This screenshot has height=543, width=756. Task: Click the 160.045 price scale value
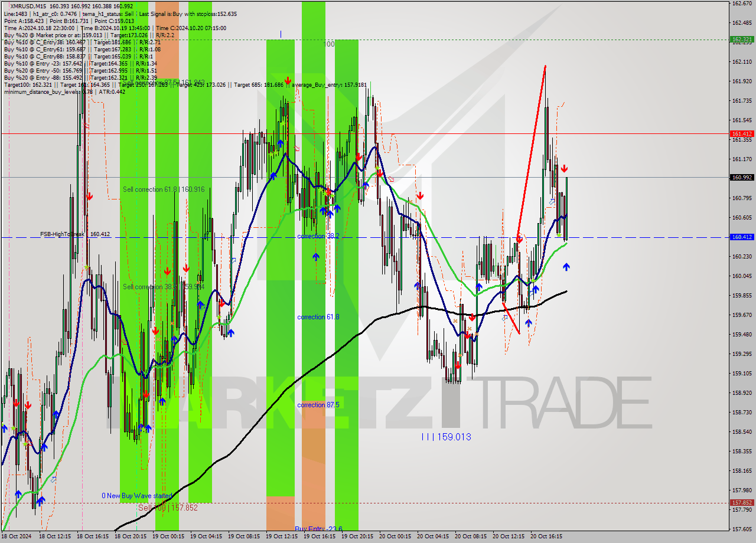point(742,276)
